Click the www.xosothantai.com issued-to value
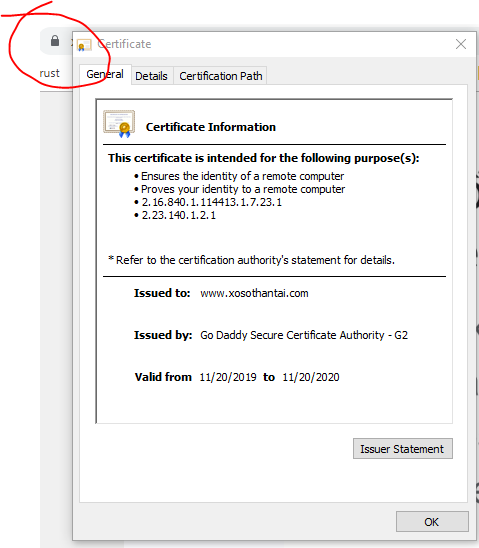479x548 pixels. [x=254, y=293]
